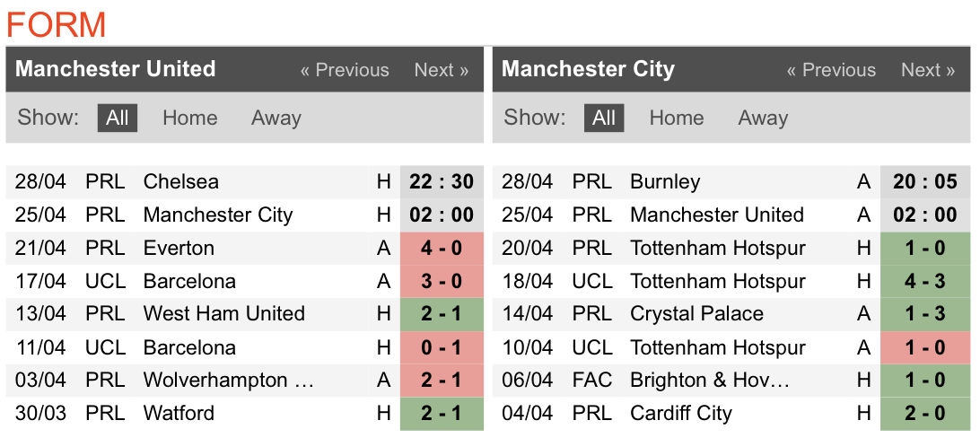This screenshot has height=438, width=980.
Task: Show Away matches for Manchester United
Action: (276, 118)
